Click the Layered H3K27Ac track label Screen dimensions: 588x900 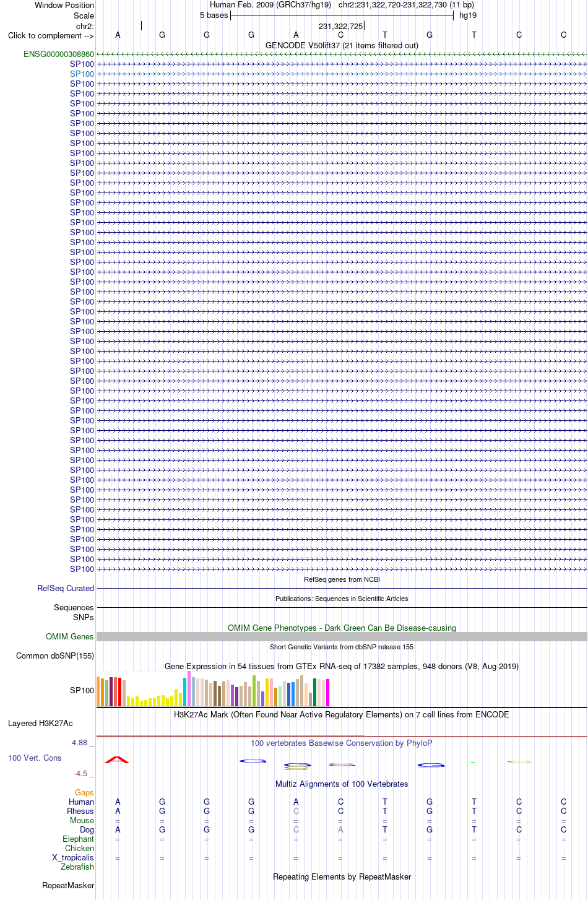coord(40,723)
